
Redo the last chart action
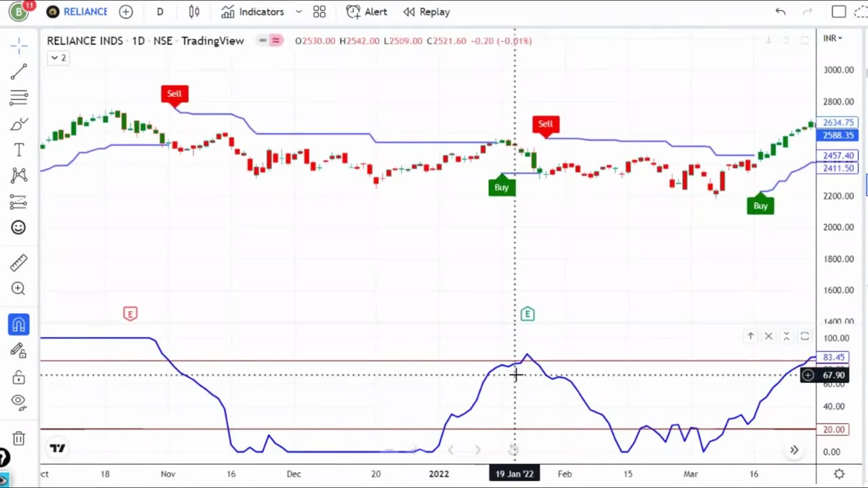(807, 12)
